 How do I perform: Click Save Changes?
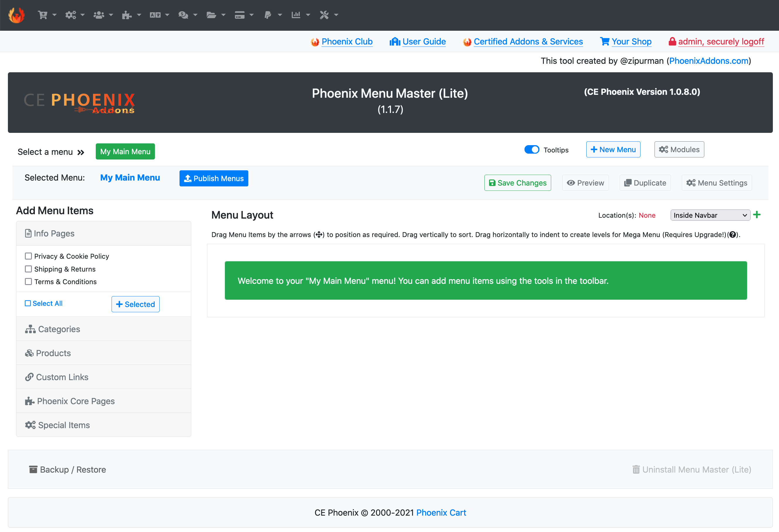[517, 183]
